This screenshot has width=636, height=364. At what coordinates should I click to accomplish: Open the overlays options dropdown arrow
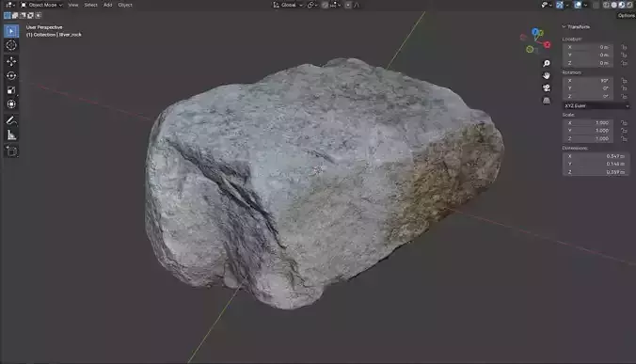pos(585,5)
